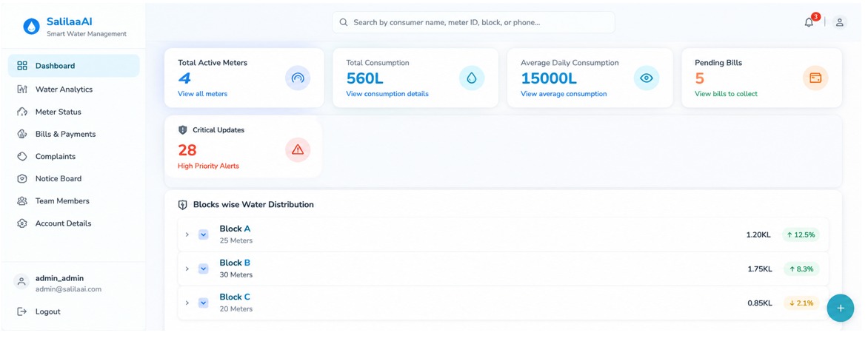Click the Dashboard grid icon in sidebar
This screenshot has height=344, width=868.
pos(22,66)
